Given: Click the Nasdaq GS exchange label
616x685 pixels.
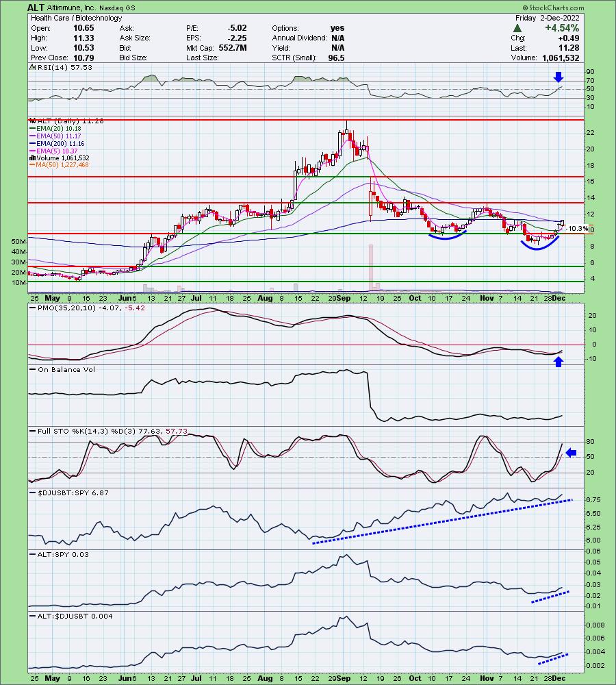Looking at the screenshot, I should 118,8.
